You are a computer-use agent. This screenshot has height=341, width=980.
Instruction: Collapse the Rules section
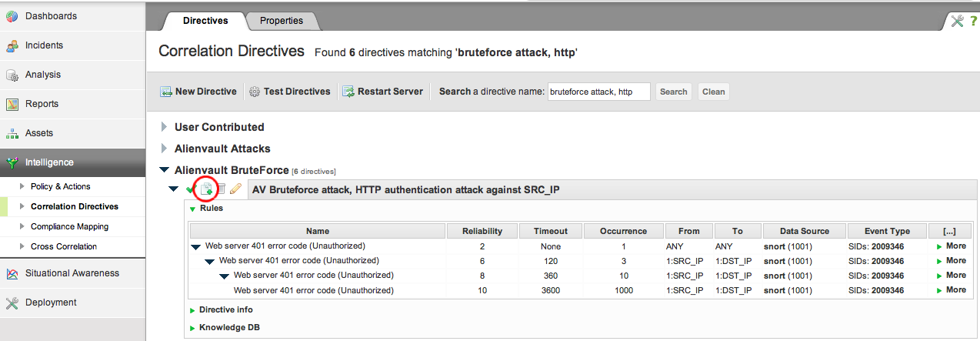click(x=193, y=209)
